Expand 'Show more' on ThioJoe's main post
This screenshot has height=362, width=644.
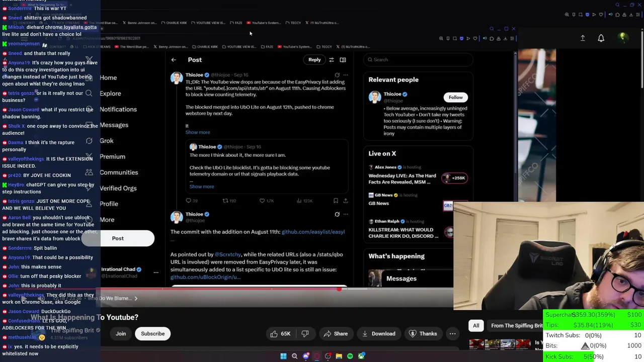point(198,132)
